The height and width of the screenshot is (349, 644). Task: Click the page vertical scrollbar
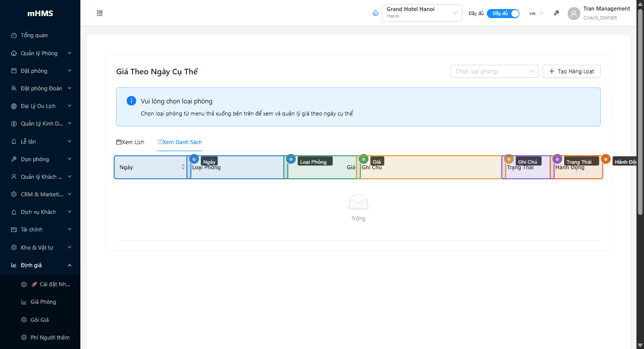[x=640, y=110]
